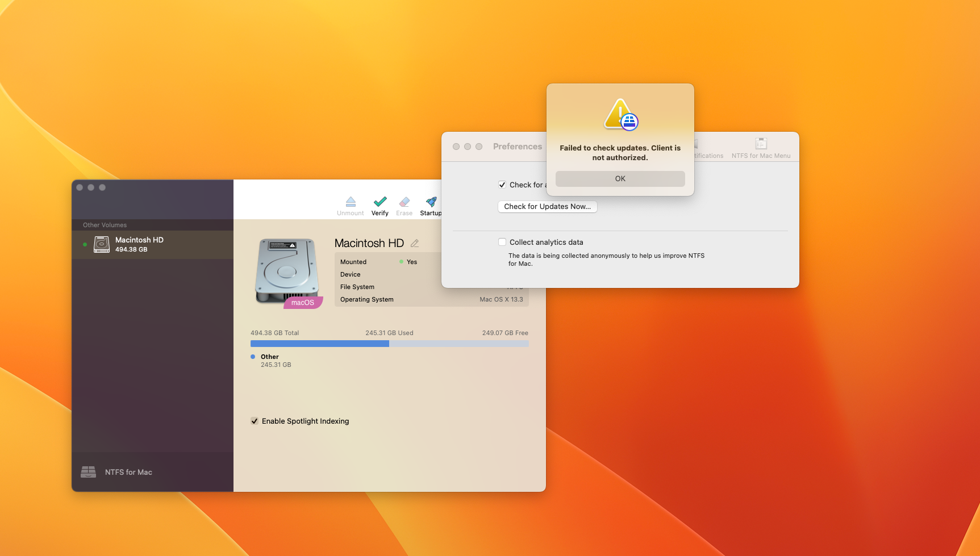Click the 'Operating System' row label
The width and height of the screenshot is (980, 556).
(367, 299)
